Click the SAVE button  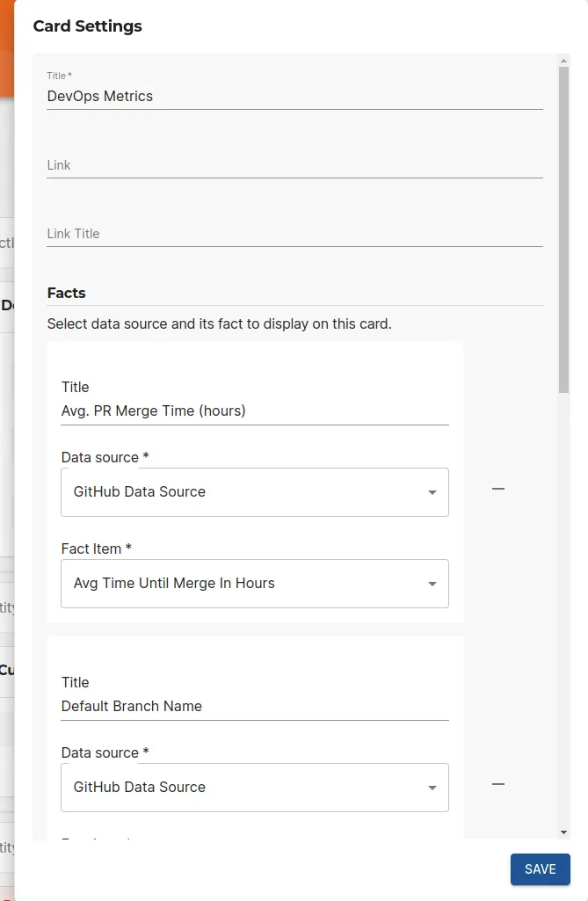click(540, 868)
